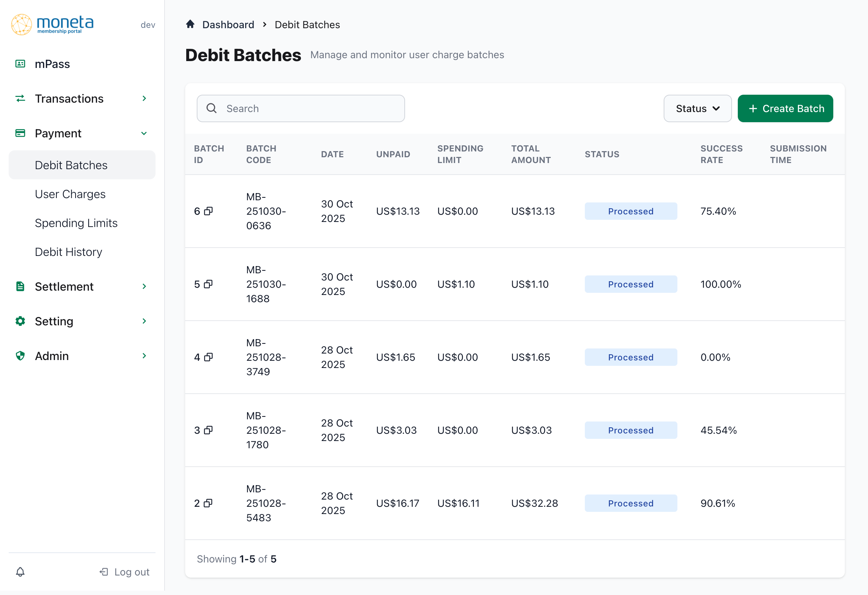868x595 pixels.
Task: Copy batch code for batch ID 6
Action: (x=209, y=211)
